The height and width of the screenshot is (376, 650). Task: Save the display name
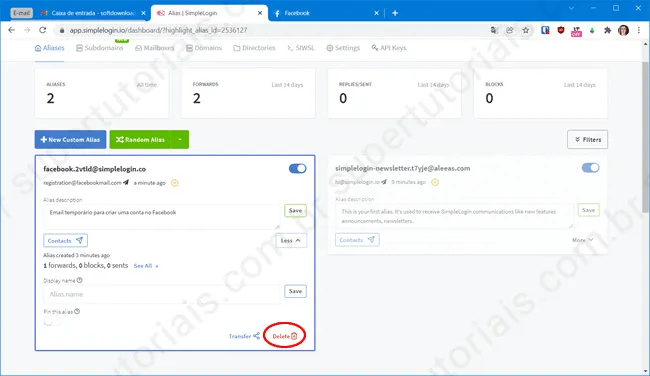pos(295,291)
